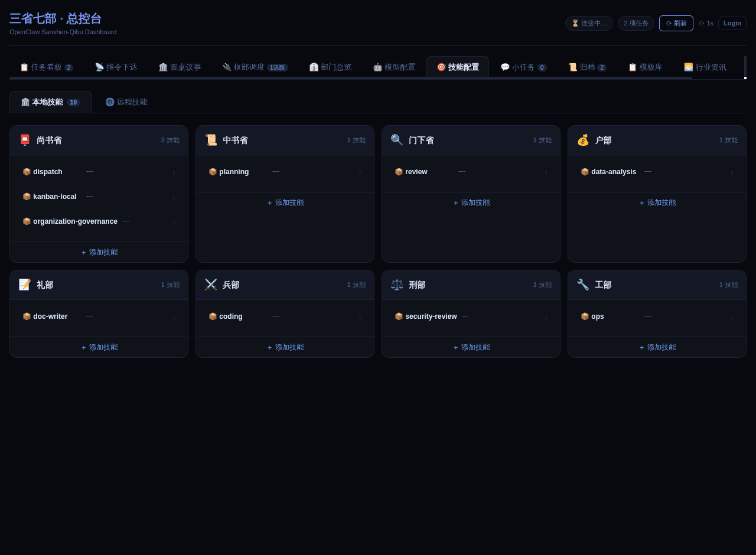This screenshot has width=756, height=555.
Task: Click the 尚书省 mailbox icon
Action: point(25,140)
